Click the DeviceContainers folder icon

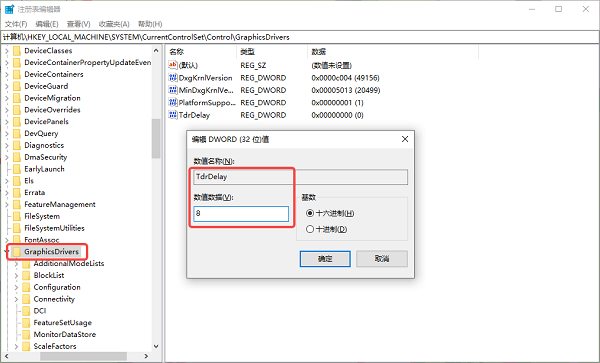16,74
